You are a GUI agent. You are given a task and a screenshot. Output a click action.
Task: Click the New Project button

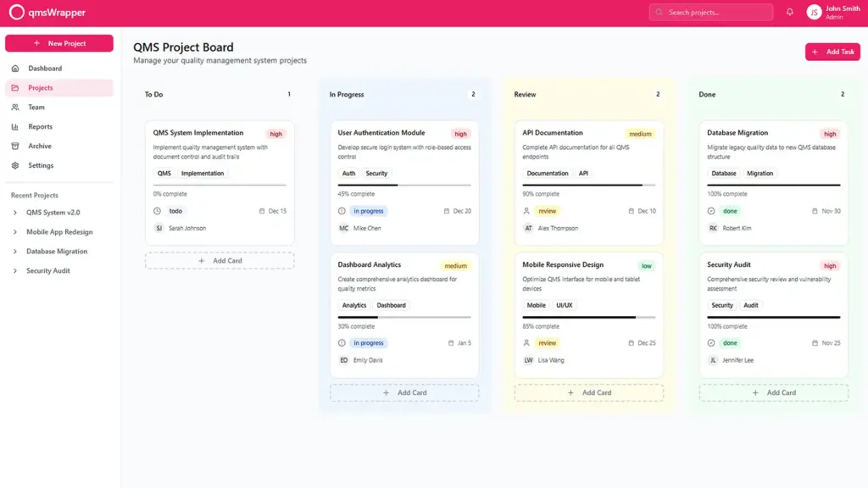(x=58, y=43)
